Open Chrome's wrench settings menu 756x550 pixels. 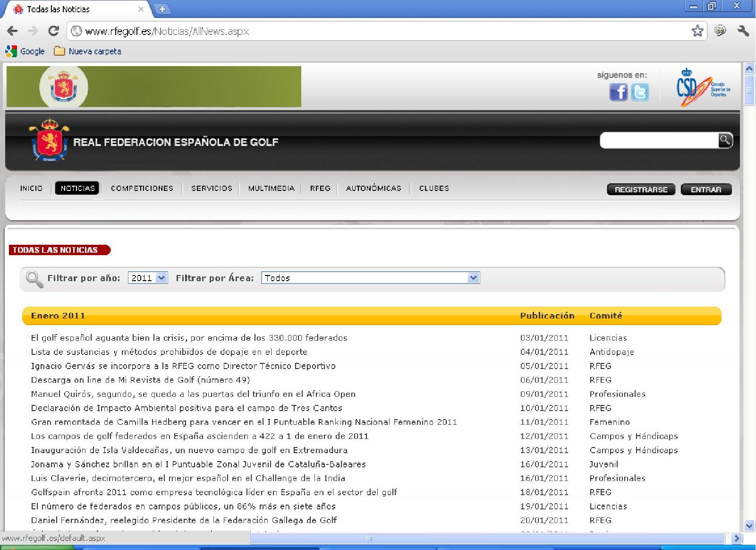743,31
